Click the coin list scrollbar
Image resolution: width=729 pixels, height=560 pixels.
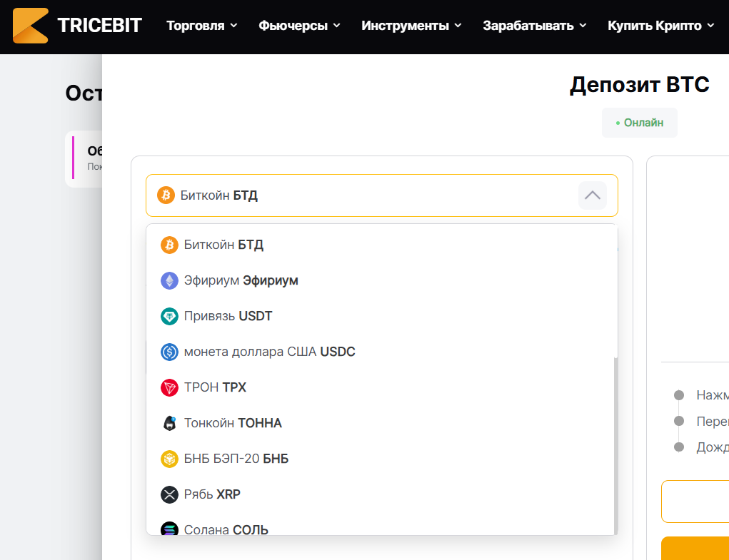[616, 446]
